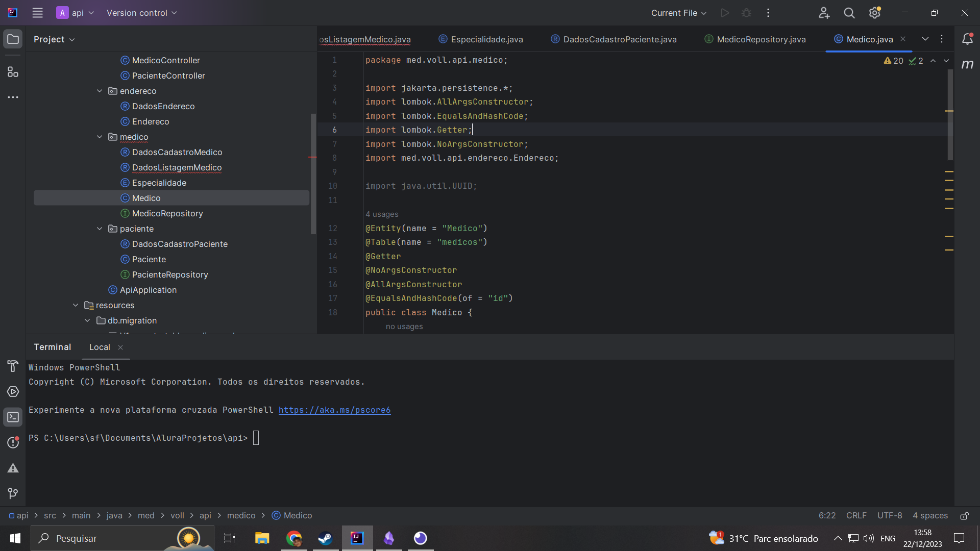Open the aka.ms/pscore6 link
The width and height of the screenshot is (980, 551).
click(334, 410)
